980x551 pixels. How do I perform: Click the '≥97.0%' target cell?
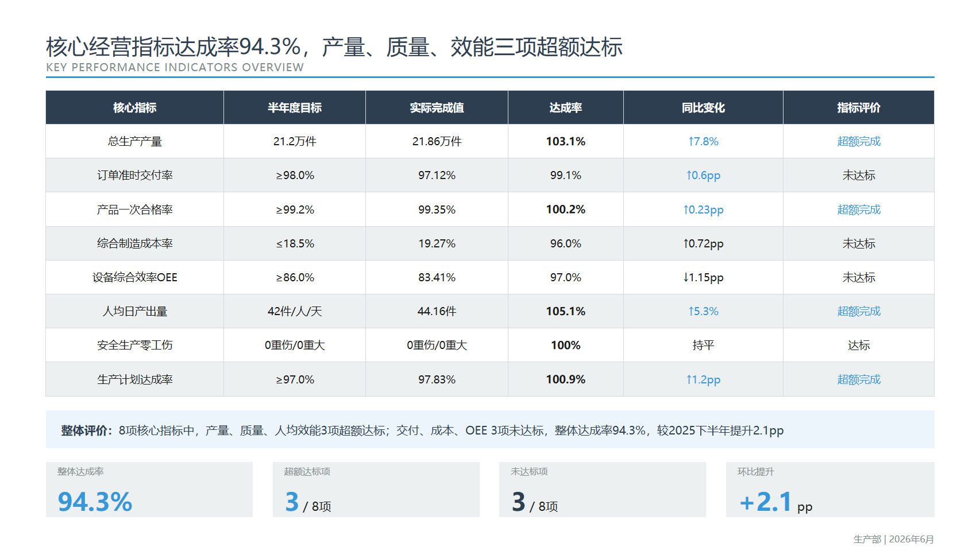(x=295, y=379)
